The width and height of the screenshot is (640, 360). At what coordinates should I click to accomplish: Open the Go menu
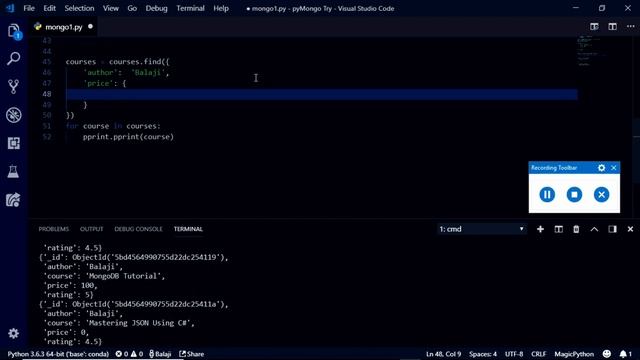132,8
